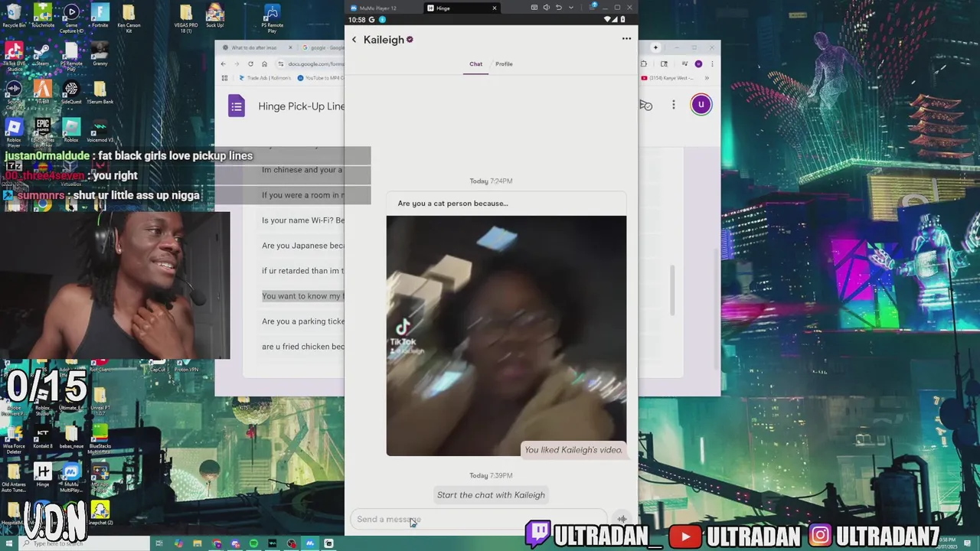The image size is (980, 551).
Task: Click 'Start the chat with Kaileigh' text
Action: [491, 495]
